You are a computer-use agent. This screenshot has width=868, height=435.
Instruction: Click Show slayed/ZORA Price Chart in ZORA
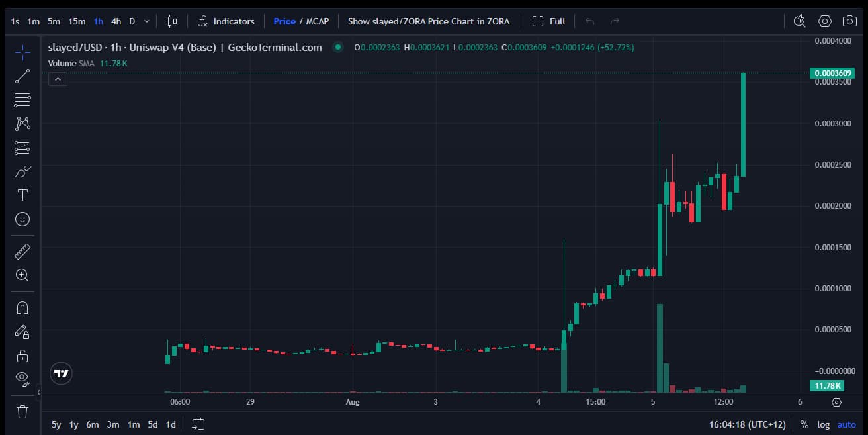429,21
